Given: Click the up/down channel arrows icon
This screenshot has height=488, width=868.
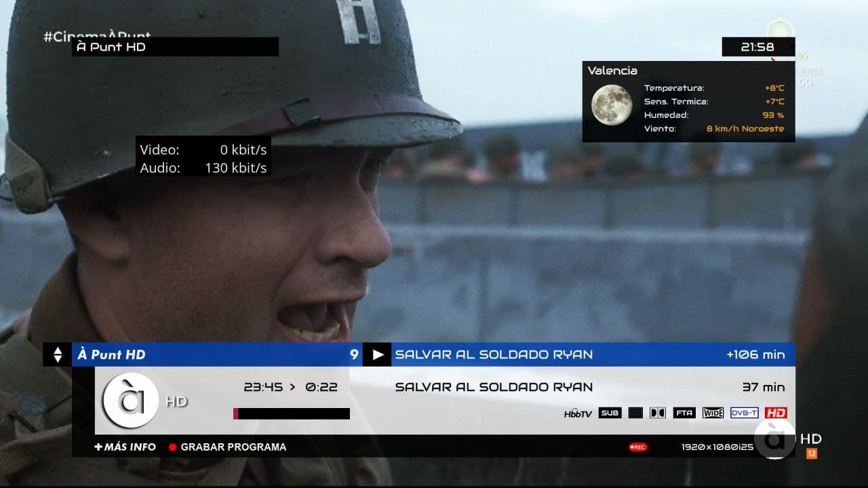Looking at the screenshot, I should [x=58, y=354].
